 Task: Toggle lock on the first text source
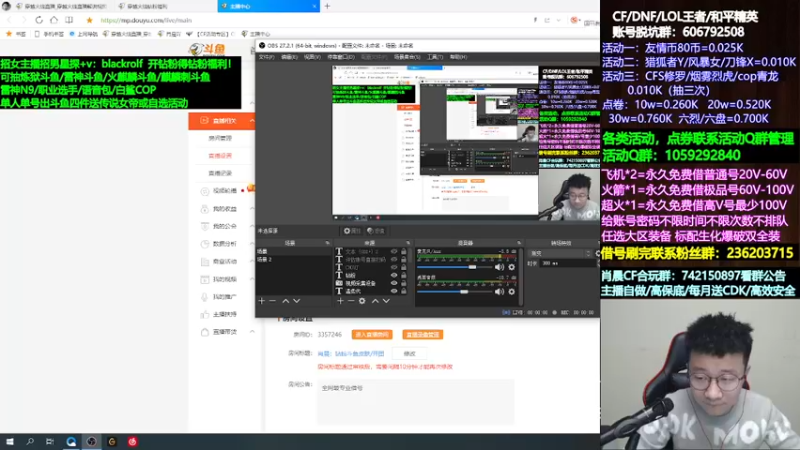pyautogui.click(x=404, y=252)
